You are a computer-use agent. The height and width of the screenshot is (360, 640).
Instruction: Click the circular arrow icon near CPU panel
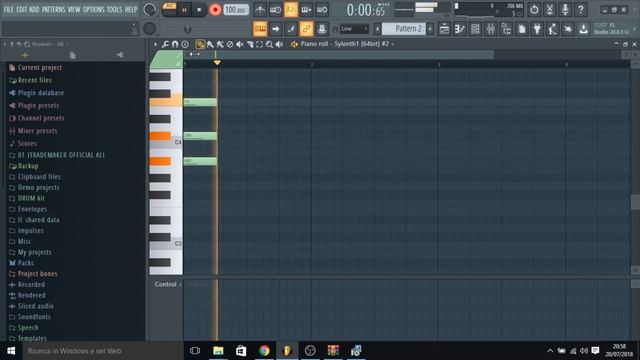point(534,9)
